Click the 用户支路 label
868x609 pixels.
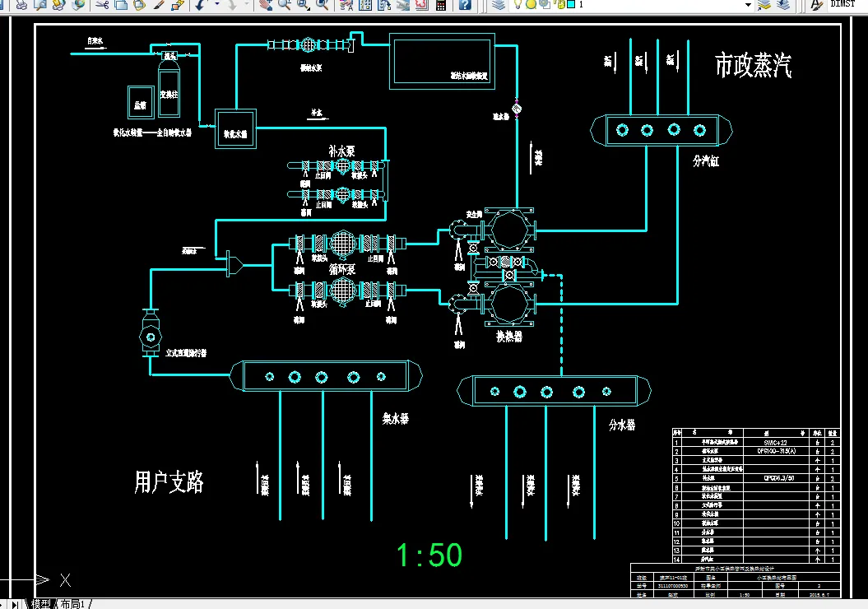169,482
